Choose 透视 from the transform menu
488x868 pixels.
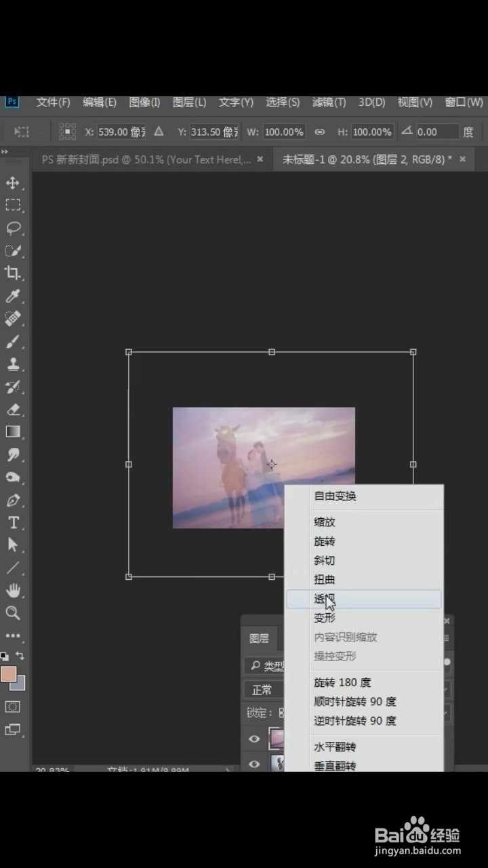(364, 599)
